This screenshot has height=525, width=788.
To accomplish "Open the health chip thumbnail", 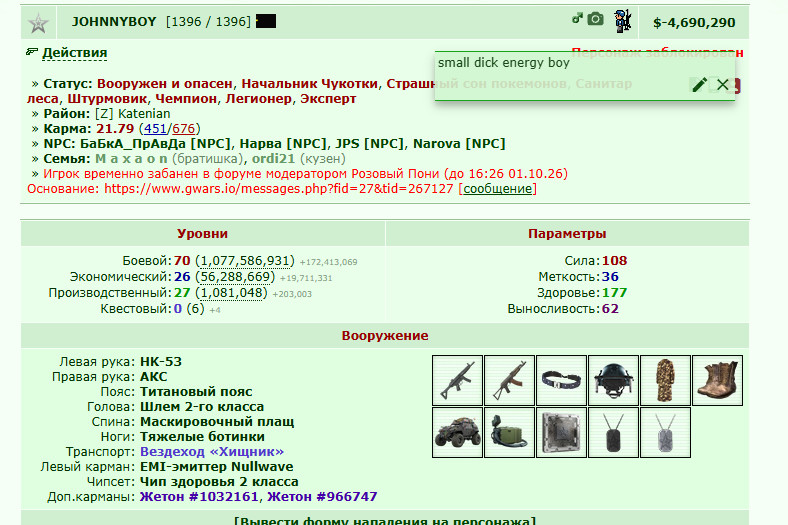I will (x=561, y=433).
